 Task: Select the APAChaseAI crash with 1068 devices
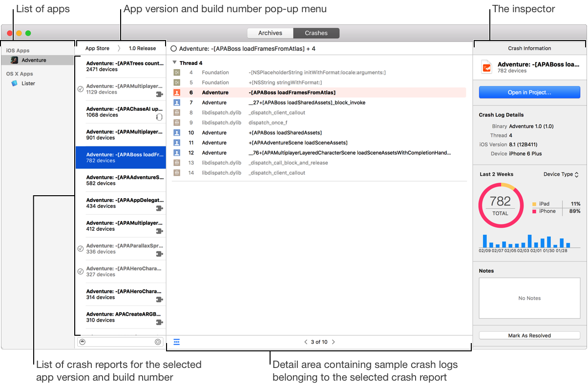[x=121, y=112]
